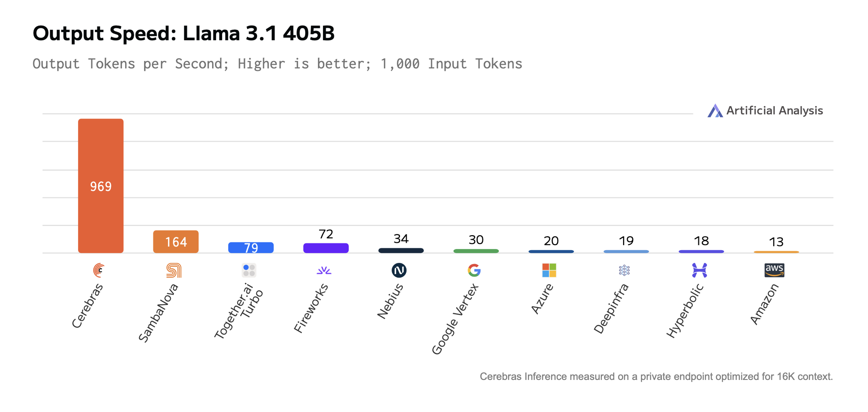
Task: Click the Together.ai Turbo logo icon
Action: coord(249,270)
